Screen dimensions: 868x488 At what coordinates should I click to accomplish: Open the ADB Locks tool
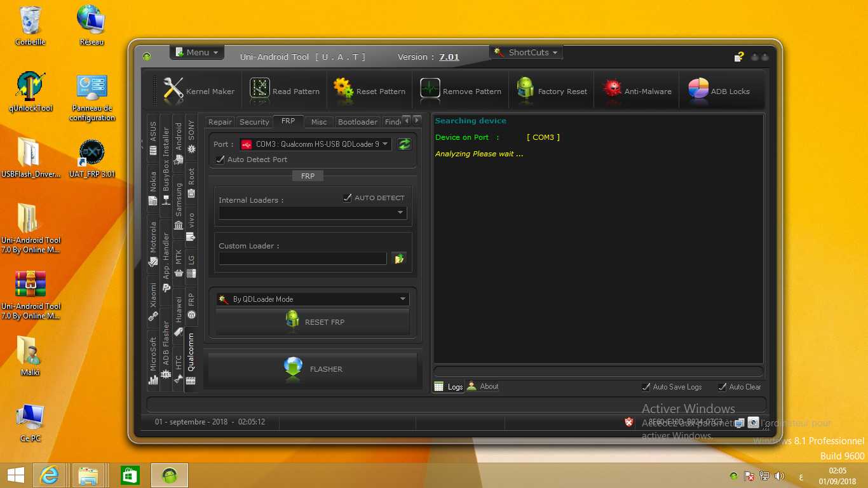coord(719,91)
